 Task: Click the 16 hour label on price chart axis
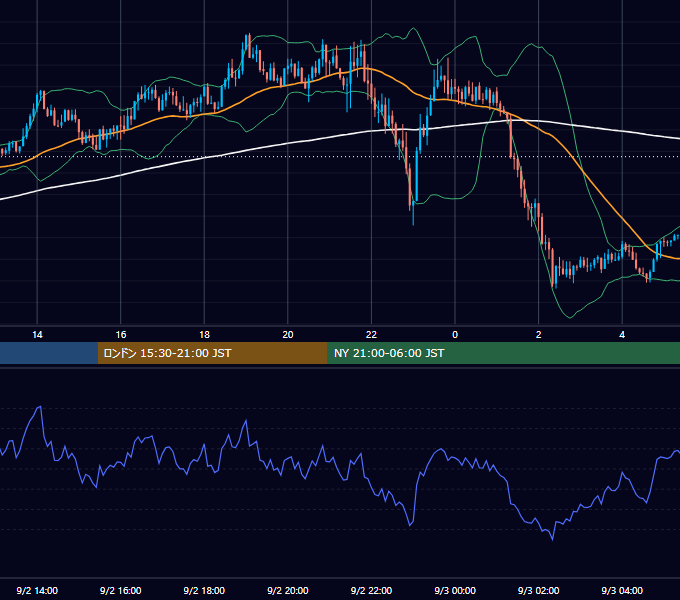coord(121,335)
